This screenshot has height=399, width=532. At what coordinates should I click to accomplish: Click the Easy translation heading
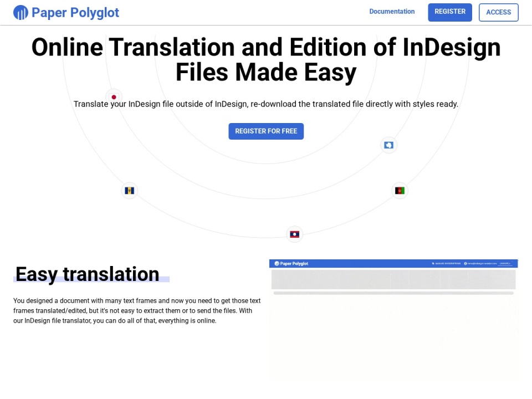coord(88,274)
